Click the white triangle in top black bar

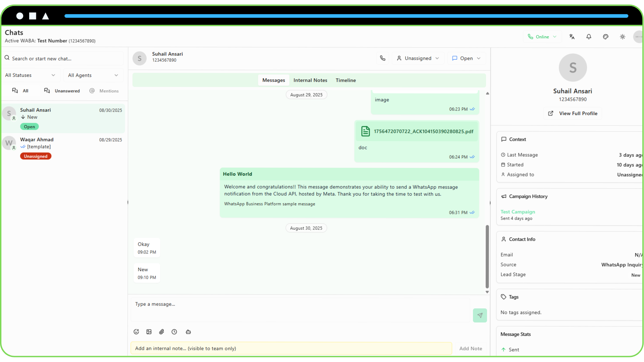46,16
